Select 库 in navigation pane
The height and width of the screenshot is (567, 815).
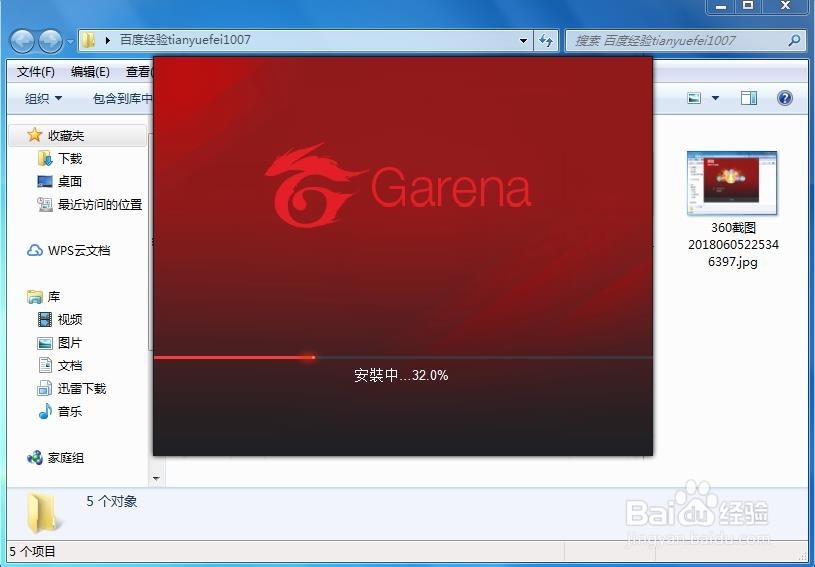(x=54, y=297)
